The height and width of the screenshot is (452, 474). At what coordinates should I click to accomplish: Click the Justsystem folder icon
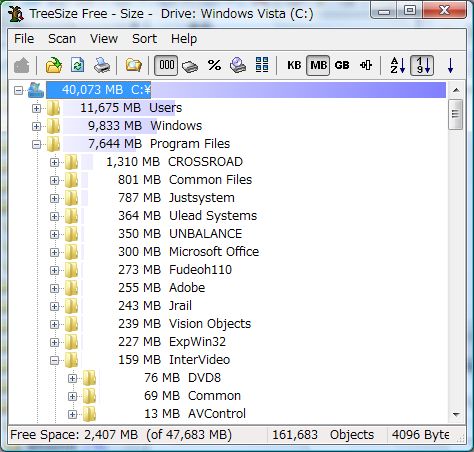[71, 198]
